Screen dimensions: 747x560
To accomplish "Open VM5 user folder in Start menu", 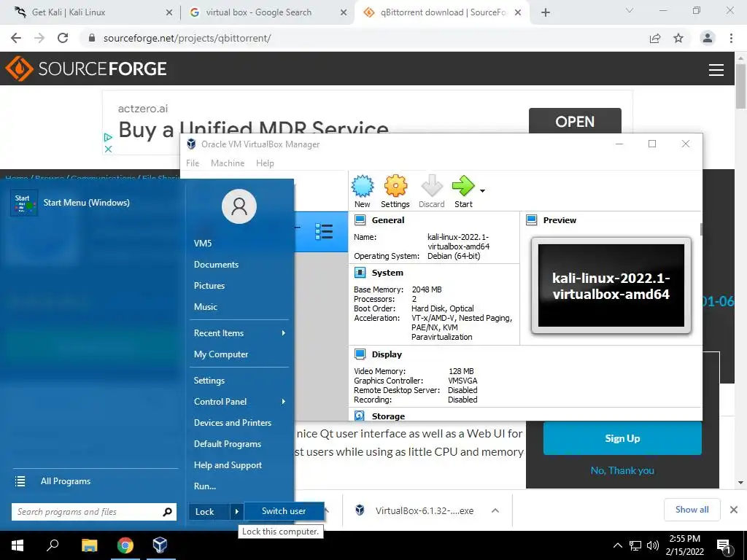I will 203,244.
